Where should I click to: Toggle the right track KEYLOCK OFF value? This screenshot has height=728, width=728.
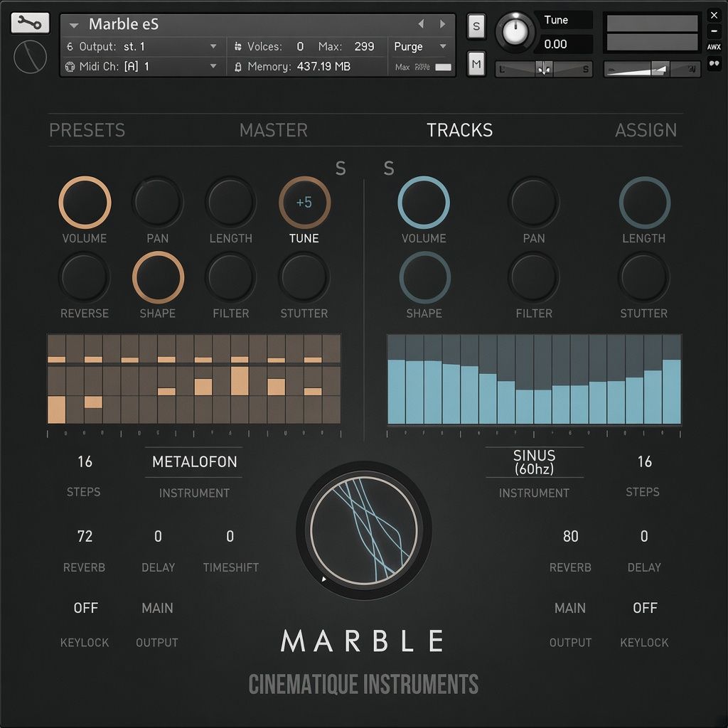point(645,608)
